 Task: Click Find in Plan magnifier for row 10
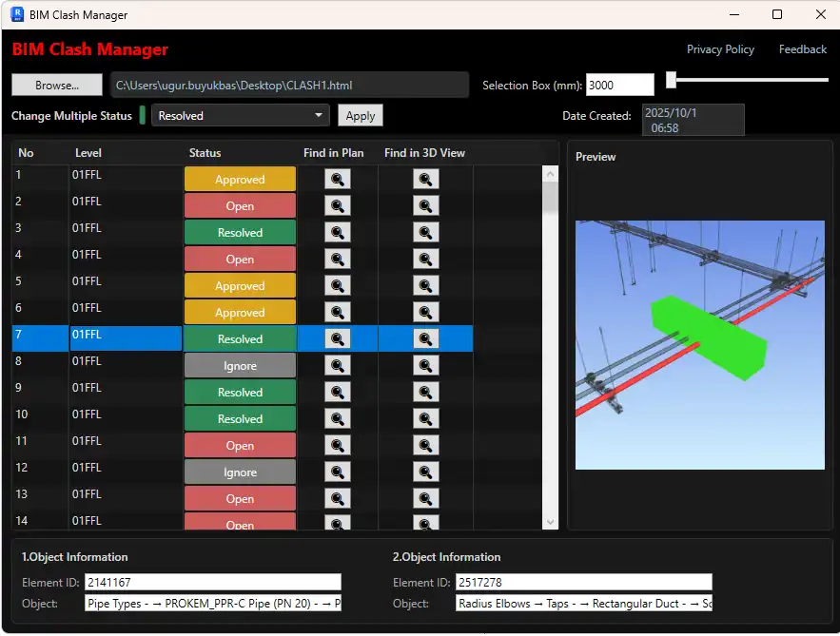click(x=338, y=418)
